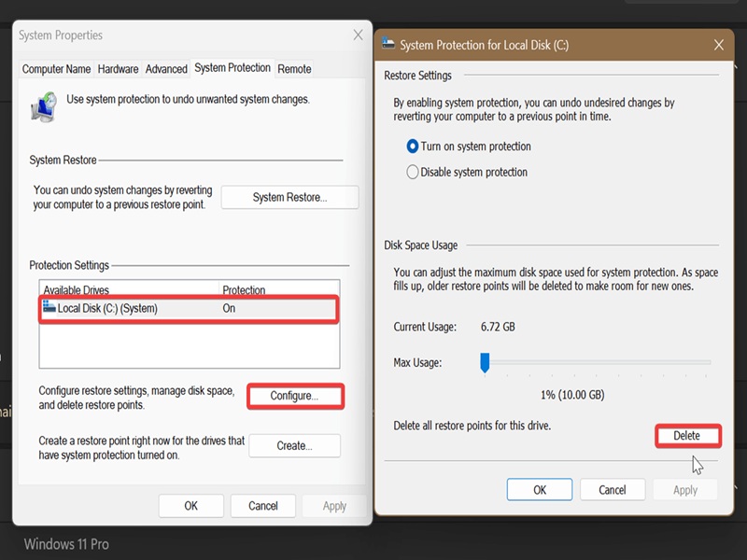Click the System Restore... button

289,197
